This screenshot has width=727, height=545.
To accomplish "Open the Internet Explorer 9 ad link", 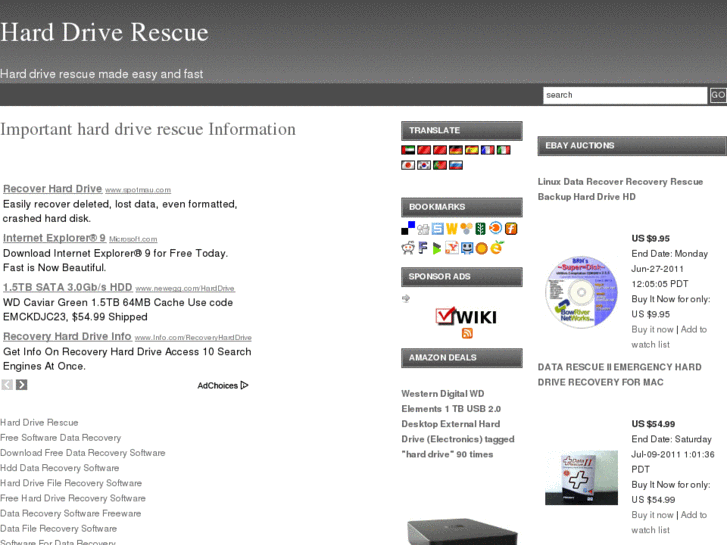I will click(x=54, y=238).
